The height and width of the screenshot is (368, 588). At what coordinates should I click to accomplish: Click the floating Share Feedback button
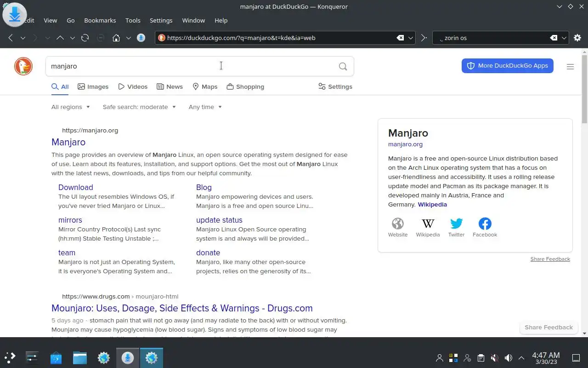click(x=548, y=327)
